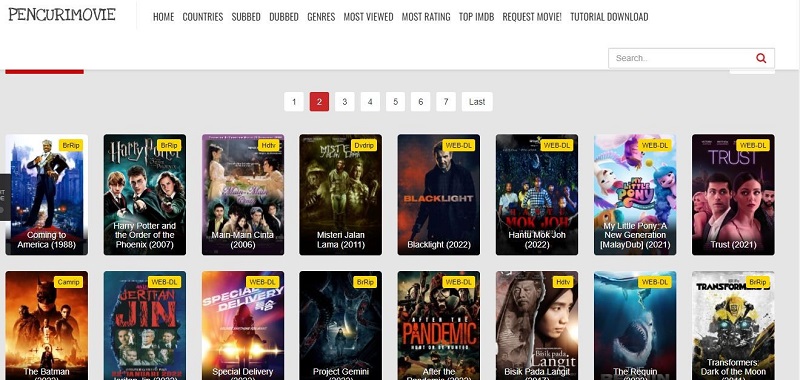Open Hantu Mok Joh (2022) poster

tap(537, 194)
